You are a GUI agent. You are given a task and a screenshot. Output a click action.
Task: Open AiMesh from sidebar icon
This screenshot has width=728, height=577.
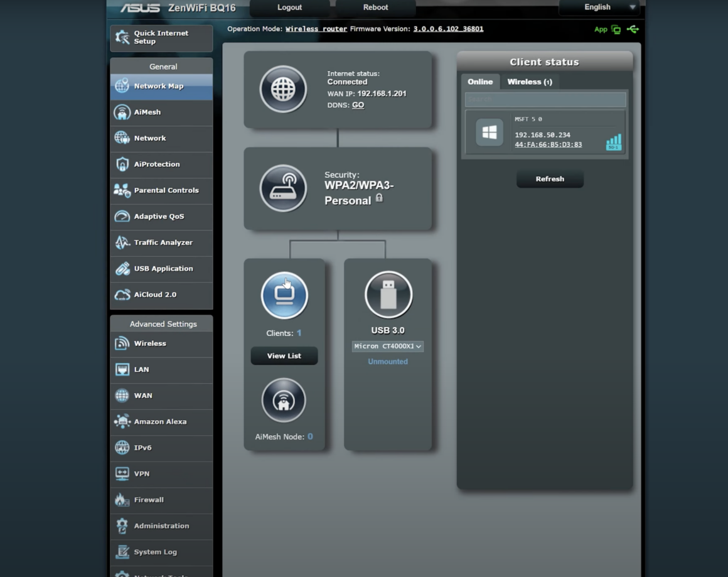tap(122, 112)
